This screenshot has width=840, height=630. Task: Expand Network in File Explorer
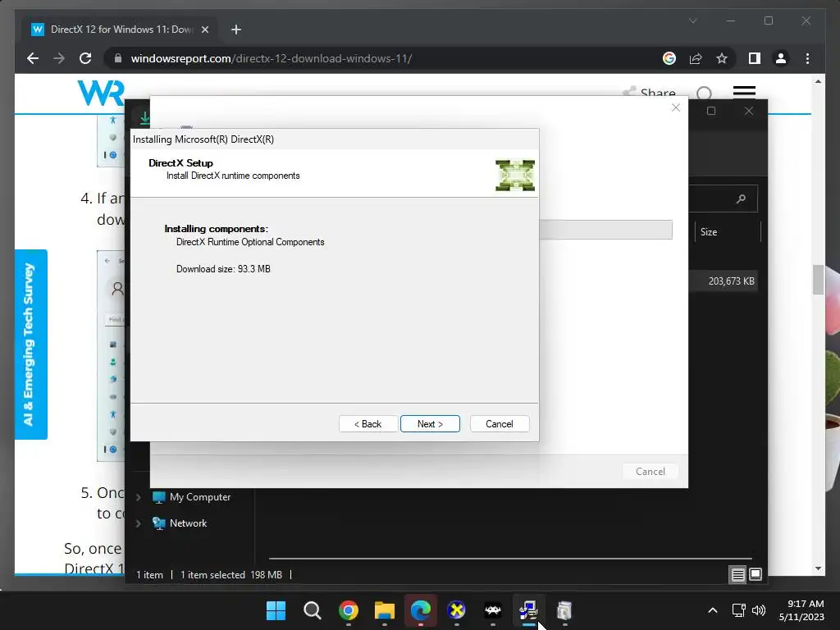138,523
